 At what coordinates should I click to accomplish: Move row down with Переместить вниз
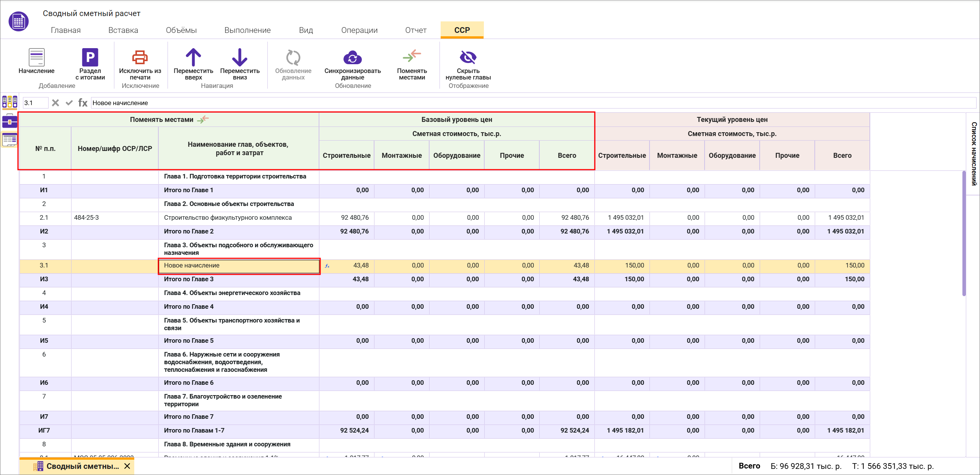(x=239, y=57)
